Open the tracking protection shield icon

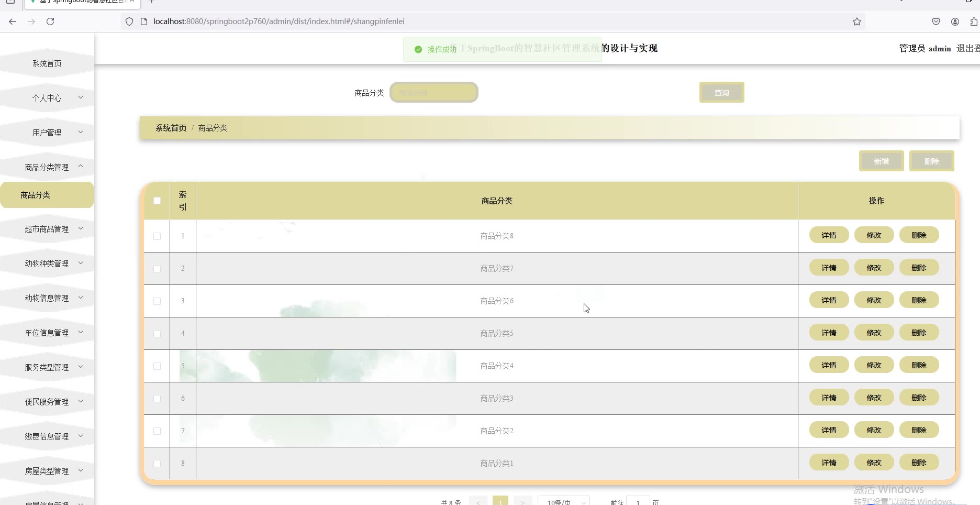click(129, 21)
